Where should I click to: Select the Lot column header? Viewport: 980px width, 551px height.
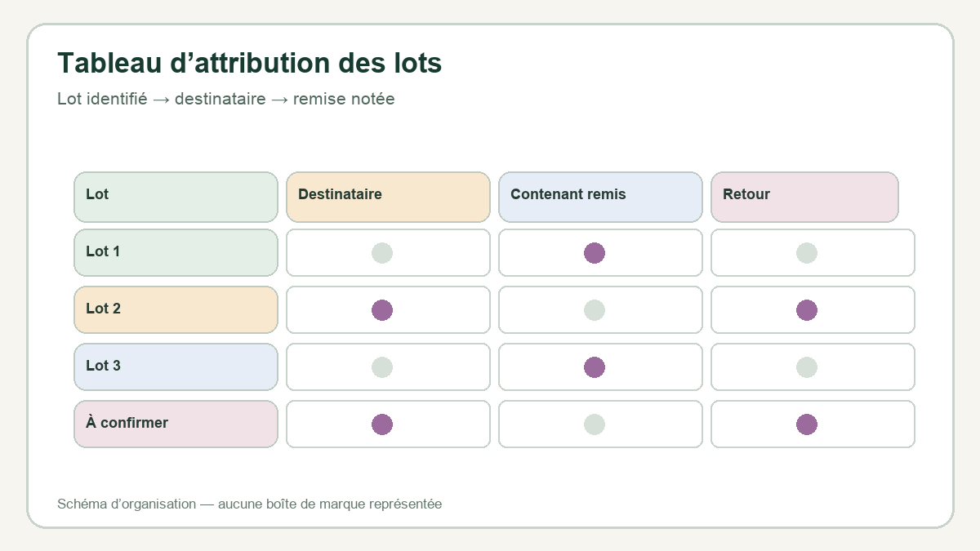click(x=176, y=197)
